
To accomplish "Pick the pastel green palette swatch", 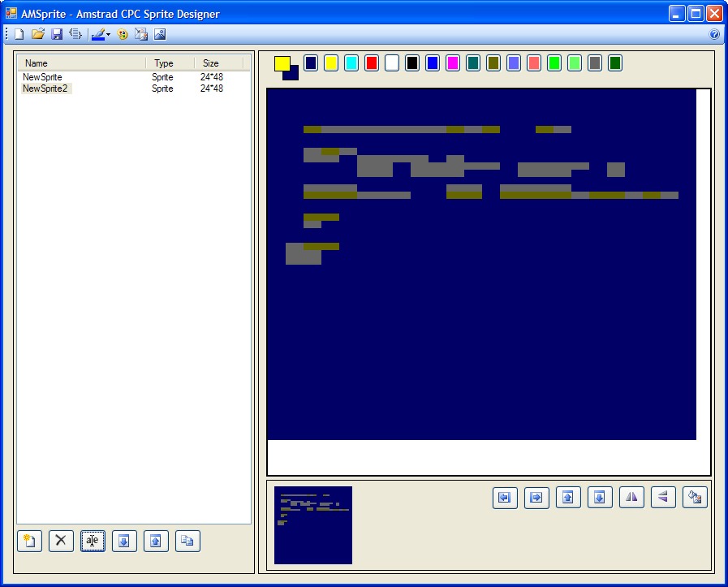I will pos(575,63).
